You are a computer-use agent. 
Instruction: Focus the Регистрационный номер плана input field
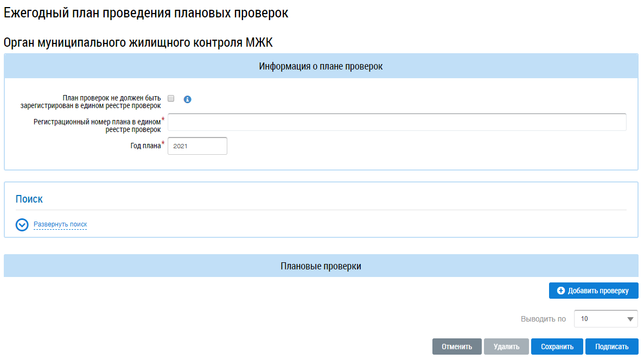[x=397, y=122]
